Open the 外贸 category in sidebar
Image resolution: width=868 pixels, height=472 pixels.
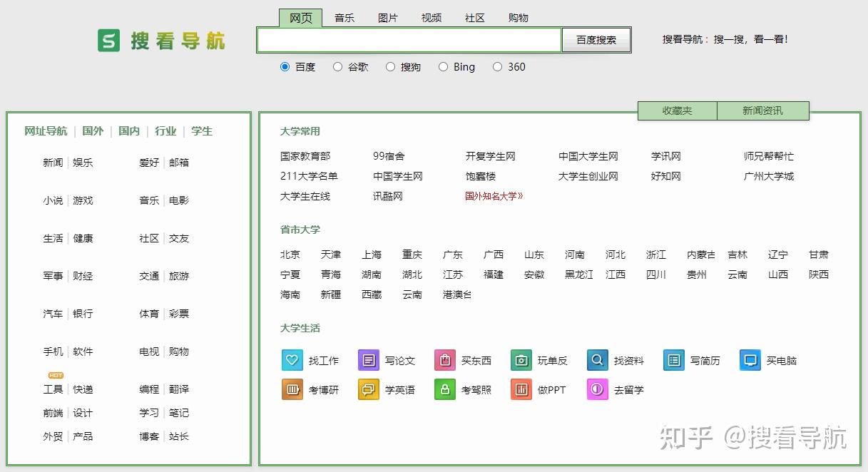(53, 436)
